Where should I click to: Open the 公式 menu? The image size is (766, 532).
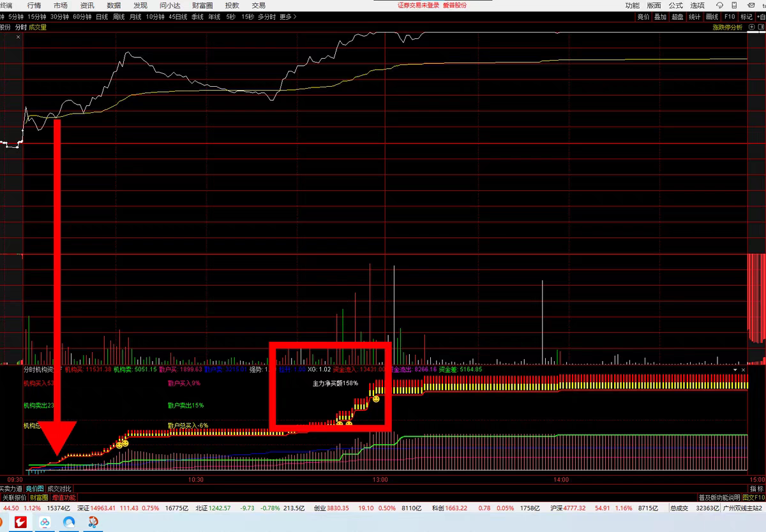click(675, 5)
